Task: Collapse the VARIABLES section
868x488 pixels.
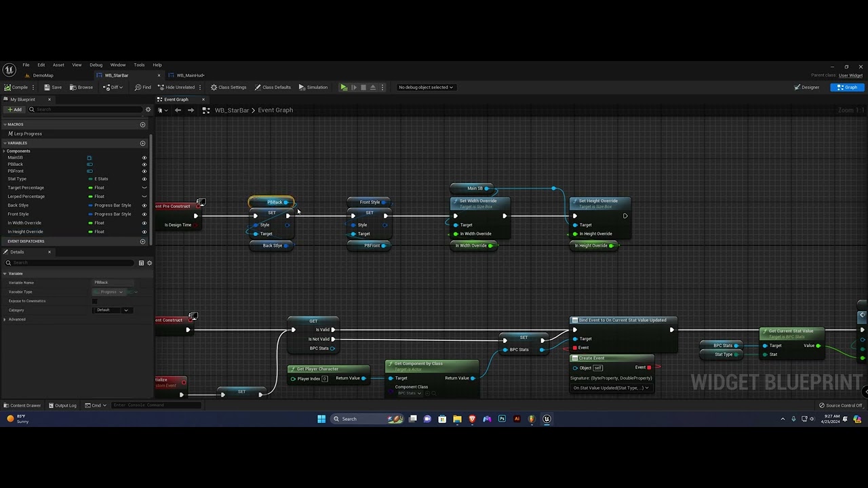Action: (x=5, y=143)
